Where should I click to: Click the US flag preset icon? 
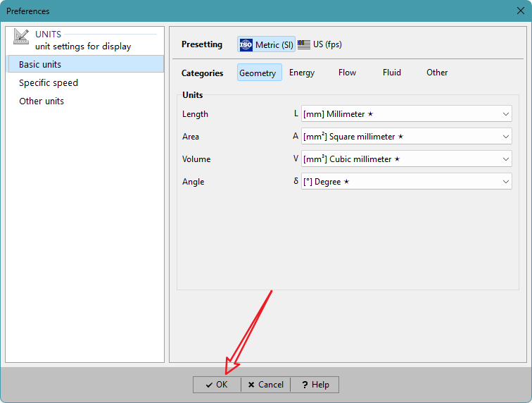(304, 44)
